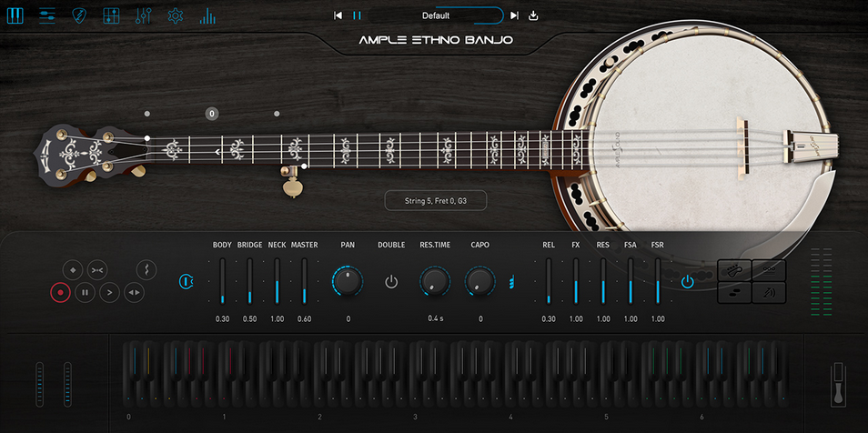
Task: Adjust the RES slider
Action: point(603,281)
